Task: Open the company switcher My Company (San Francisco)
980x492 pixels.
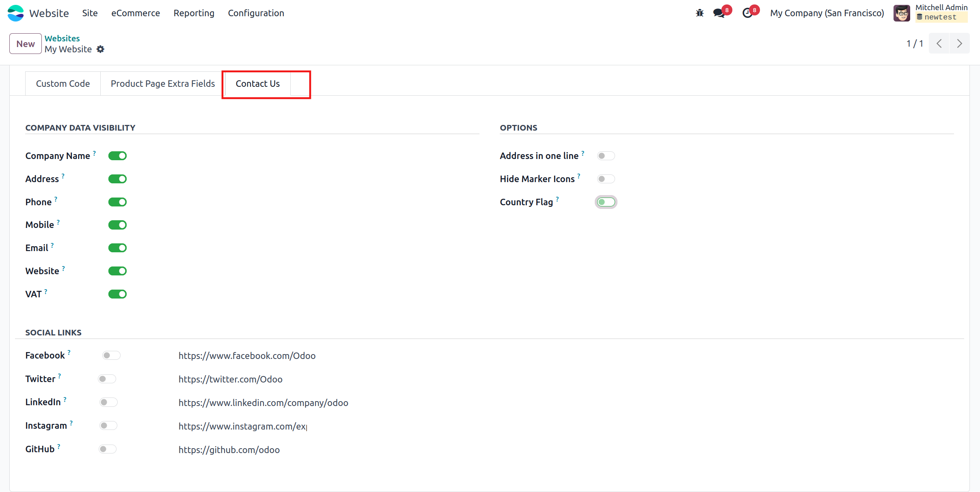Action: pos(827,13)
